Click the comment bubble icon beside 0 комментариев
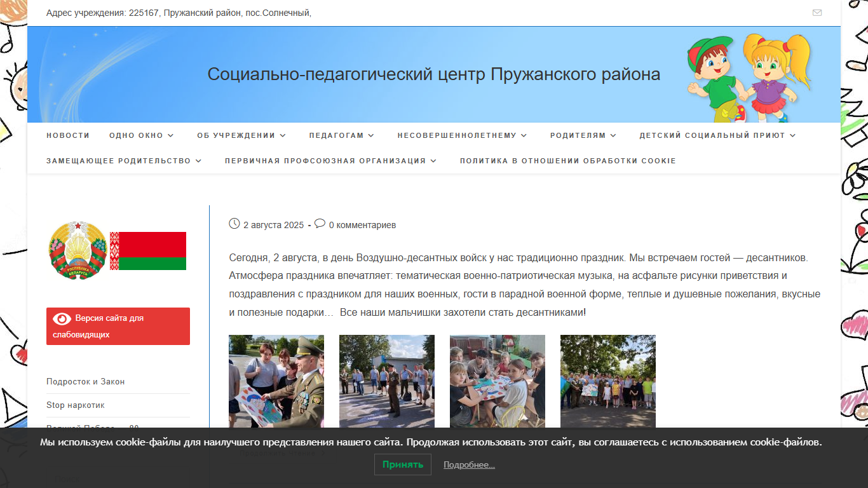868x488 pixels. point(320,224)
